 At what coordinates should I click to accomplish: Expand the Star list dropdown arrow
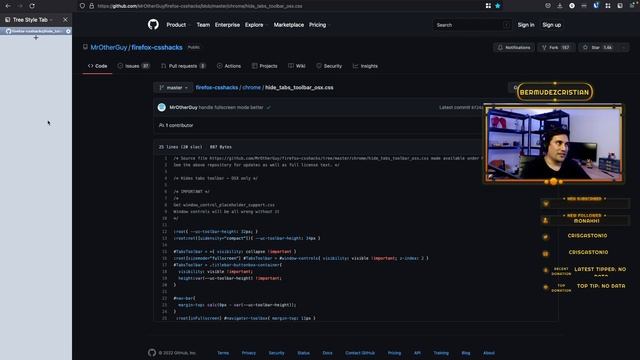click(x=624, y=47)
